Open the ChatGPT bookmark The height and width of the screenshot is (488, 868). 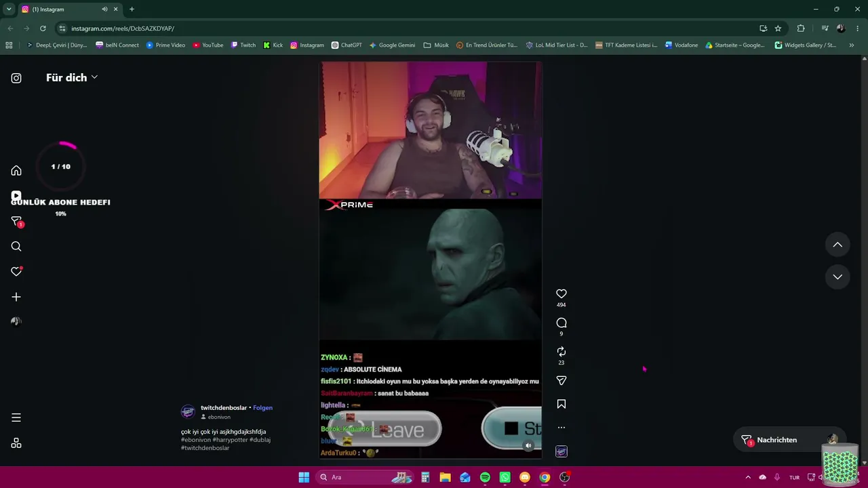[x=347, y=45]
